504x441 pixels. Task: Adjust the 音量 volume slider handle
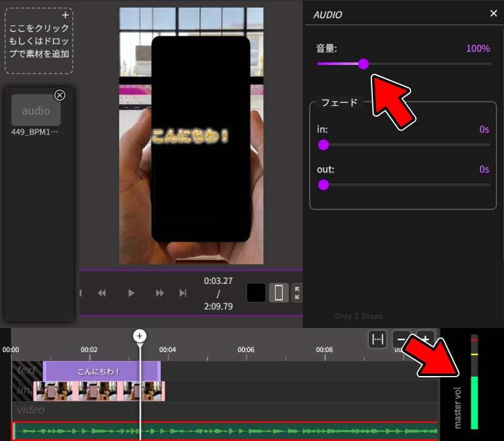pyautogui.click(x=363, y=64)
